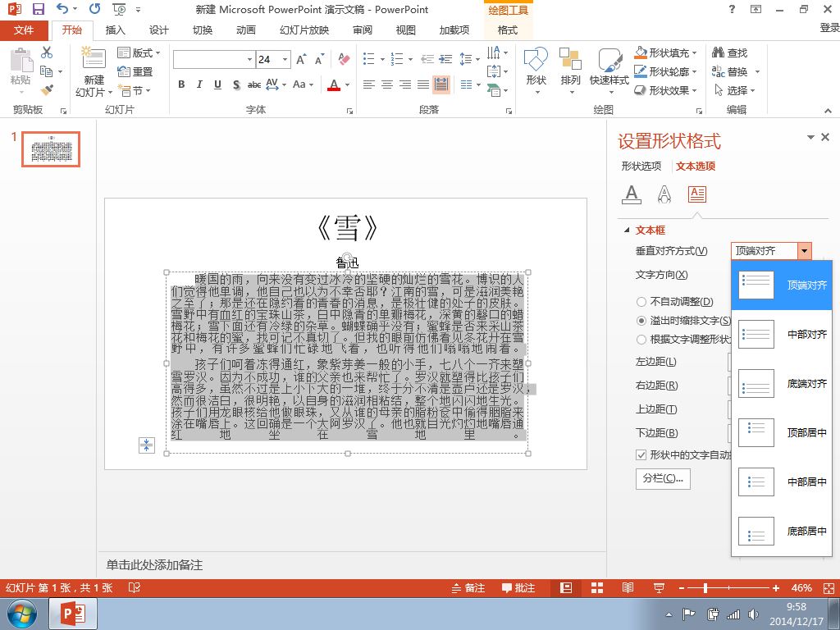Toggle 'Wrap text in shape' checkbox

pos(641,454)
